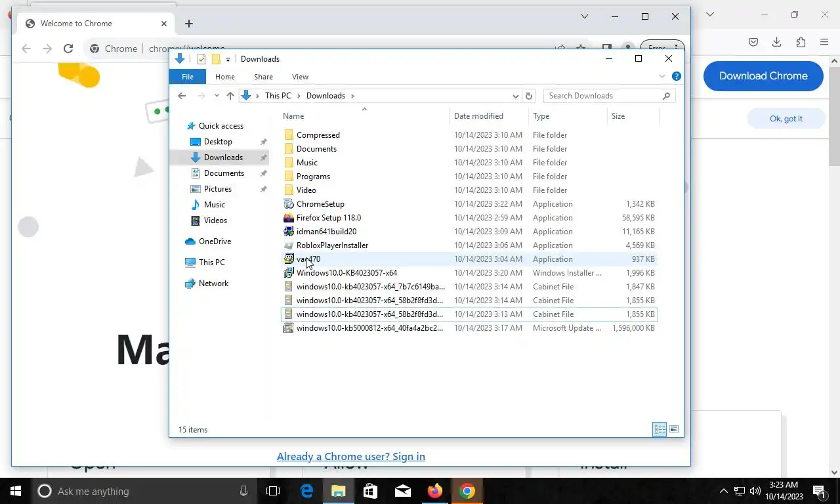
Task: Select the Programs folder
Action: coord(313,177)
